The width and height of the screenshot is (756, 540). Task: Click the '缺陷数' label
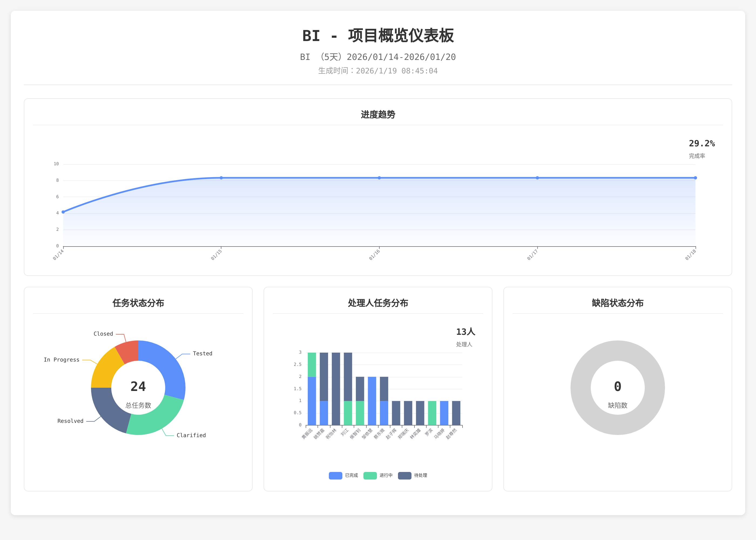pyautogui.click(x=618, y=405)
